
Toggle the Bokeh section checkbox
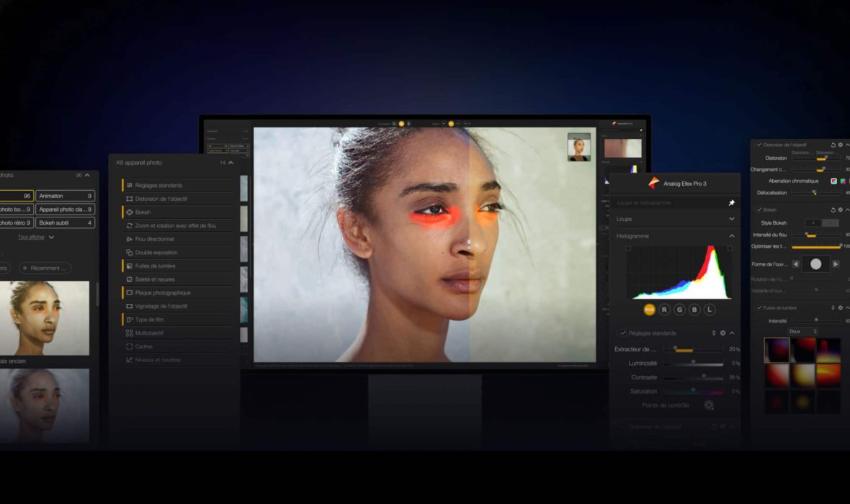tap(759, 210)
